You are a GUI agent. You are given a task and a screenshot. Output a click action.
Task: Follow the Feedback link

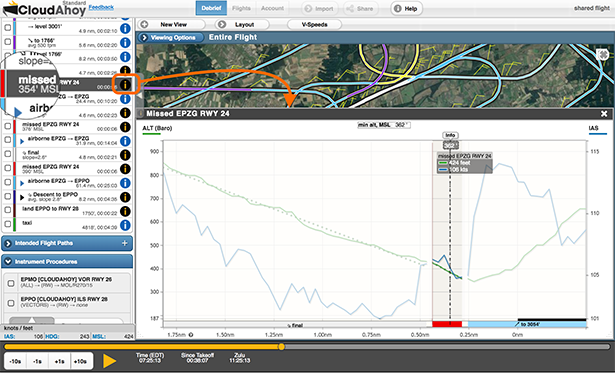click(101, 7)
